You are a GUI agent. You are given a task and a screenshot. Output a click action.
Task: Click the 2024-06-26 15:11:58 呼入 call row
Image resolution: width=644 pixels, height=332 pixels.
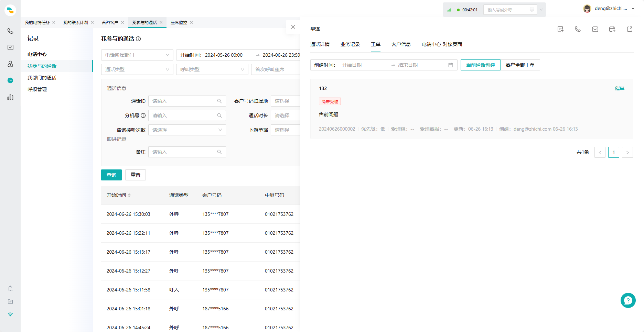click(x=201, y=290)
